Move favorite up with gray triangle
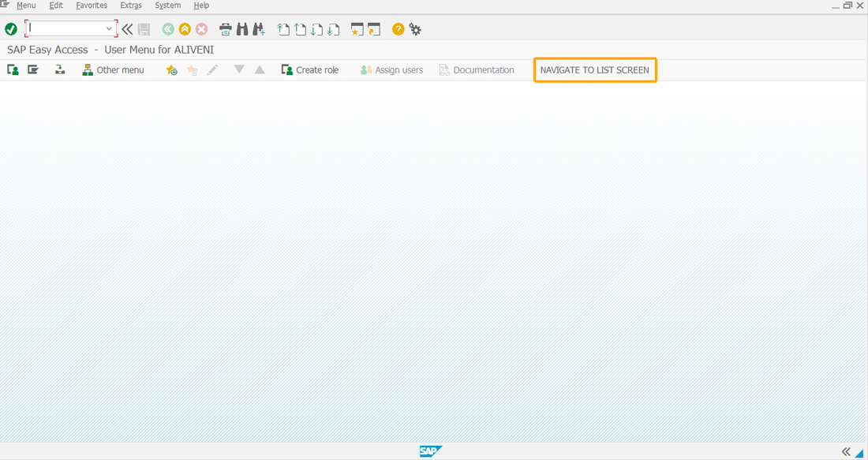The height and width of the screenshot is (460, 868). pos(260,69)
